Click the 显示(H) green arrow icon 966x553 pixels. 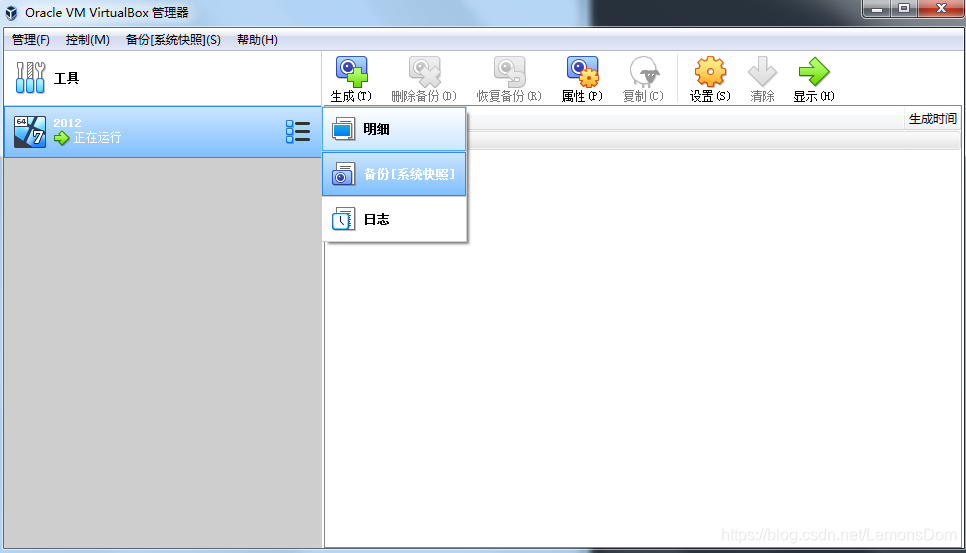point(814,72)
